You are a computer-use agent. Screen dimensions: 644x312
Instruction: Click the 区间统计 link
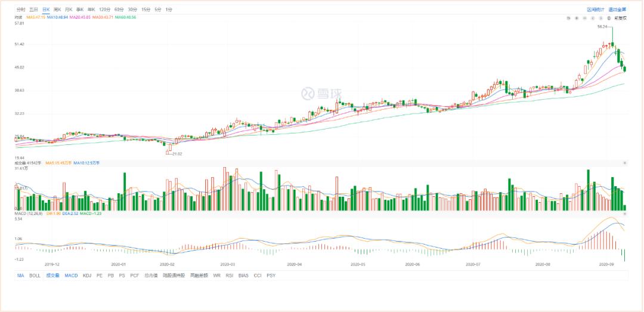pyautogui.click(x=595, y=10)
